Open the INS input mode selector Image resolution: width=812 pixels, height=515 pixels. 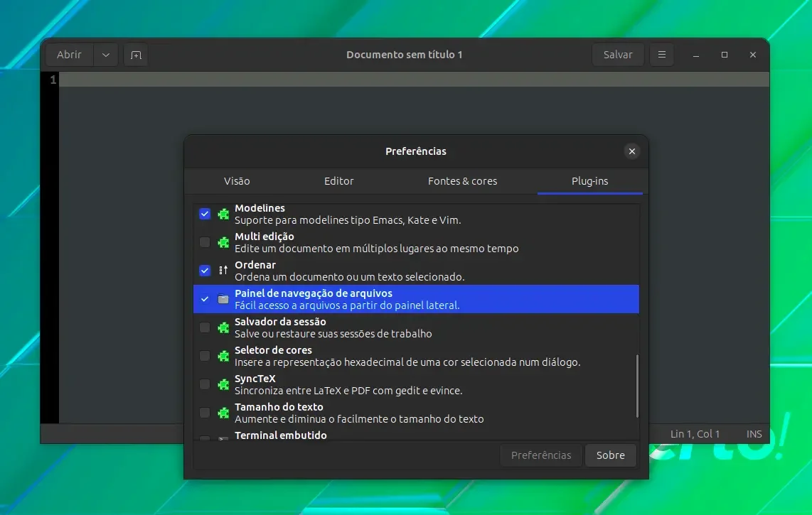click(x=754, y=434)
